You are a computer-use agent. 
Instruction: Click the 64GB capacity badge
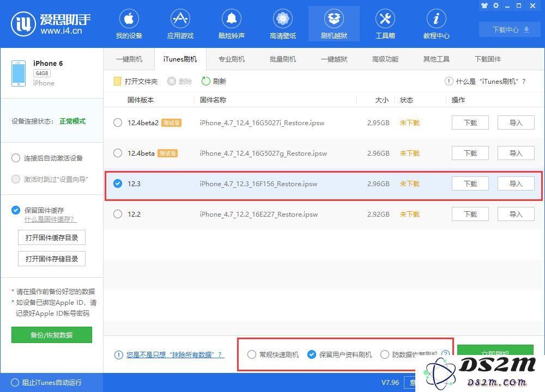(42, 73)
